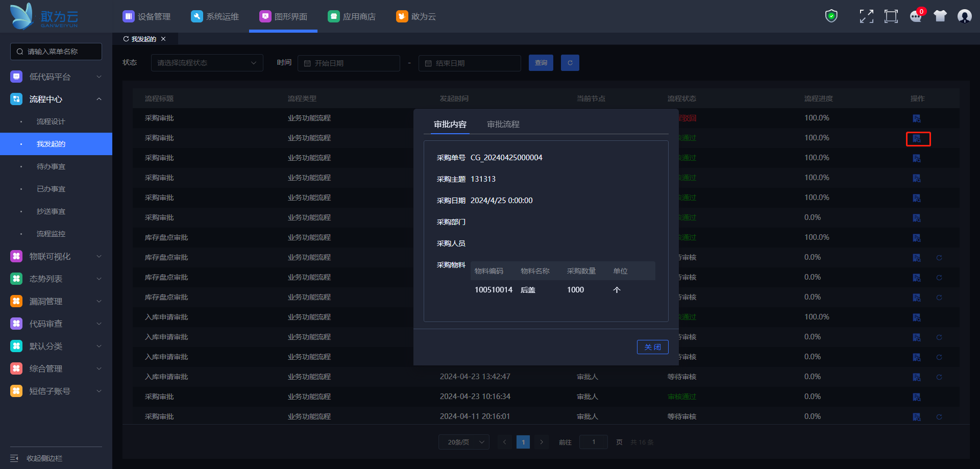Click the 开始日期 date field
Viewport: 980px width, 469px height.
pyautogui.click(x=349, y=63)
